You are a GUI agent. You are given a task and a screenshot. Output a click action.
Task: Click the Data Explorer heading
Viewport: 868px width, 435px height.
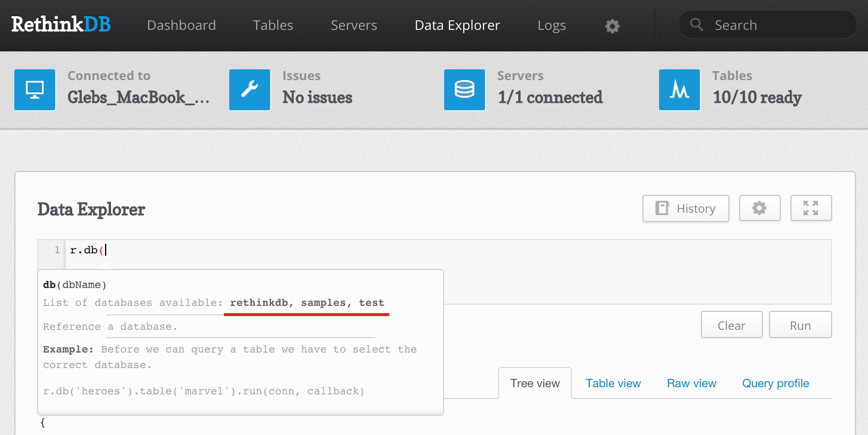click(91, 209)
